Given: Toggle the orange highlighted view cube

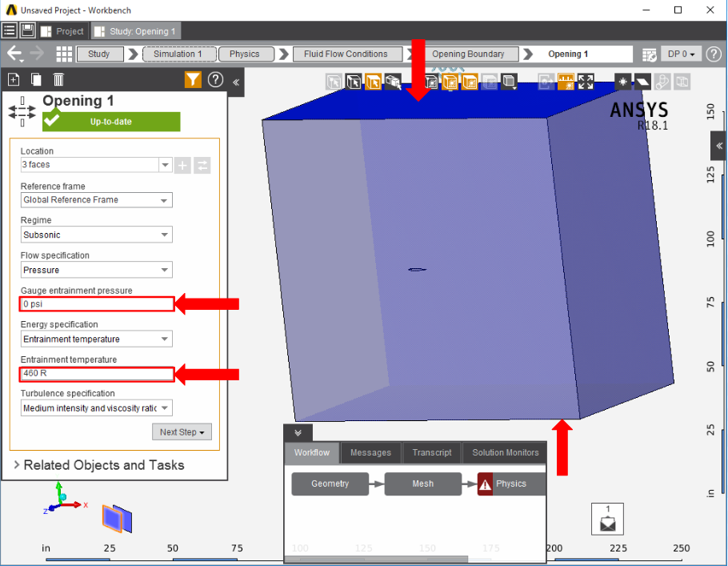Looking at the screenshot, I should click(x=450, y=82).
